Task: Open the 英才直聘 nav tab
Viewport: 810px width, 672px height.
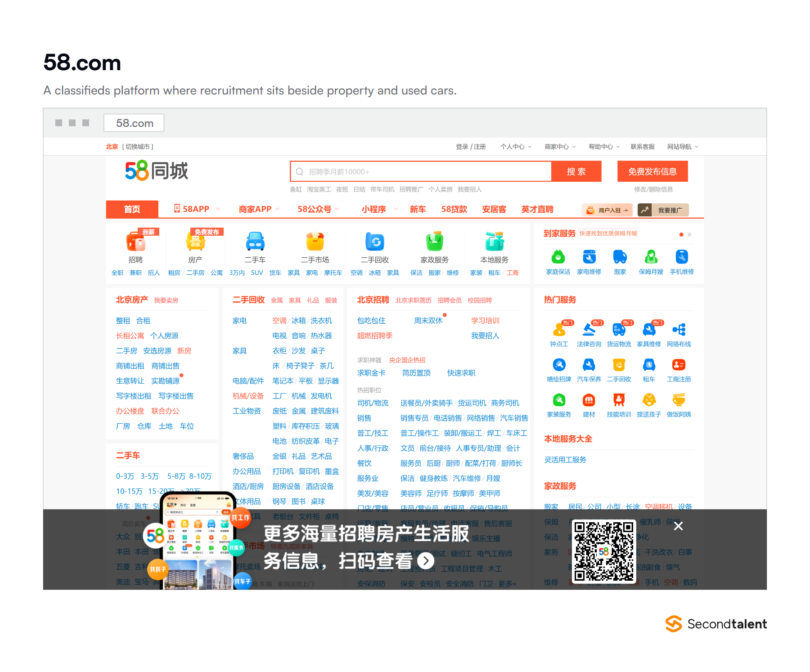Action: pos(537,209)
